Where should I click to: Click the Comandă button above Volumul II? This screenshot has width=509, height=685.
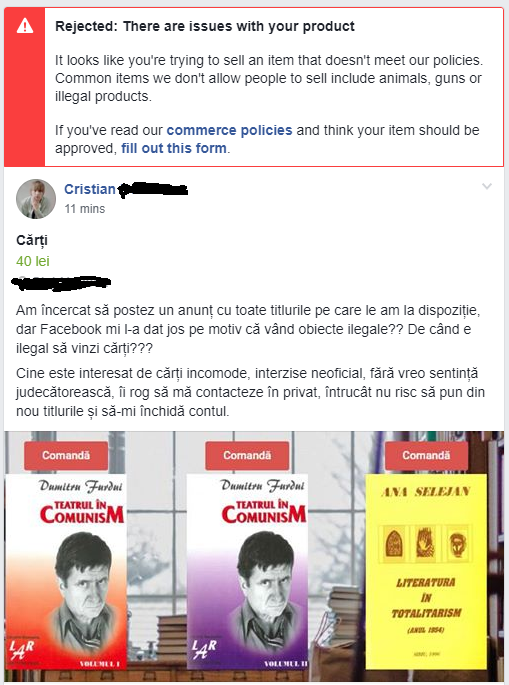coord(247,456)
